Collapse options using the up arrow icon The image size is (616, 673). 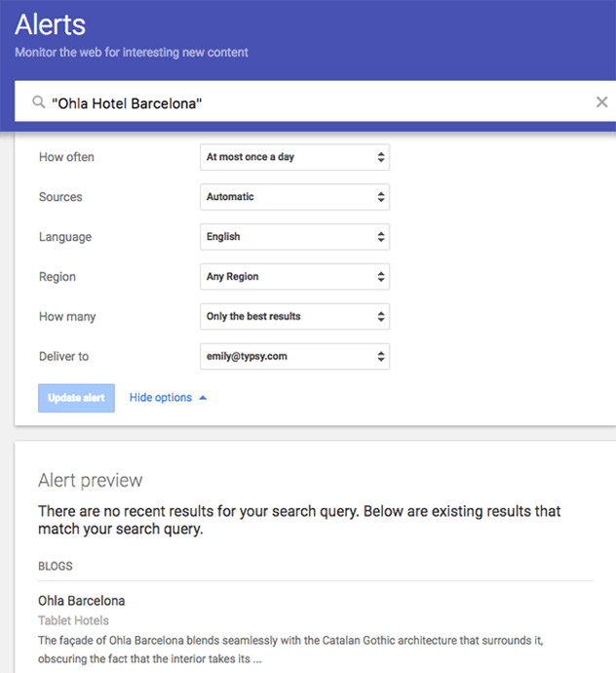click(203, 398)
